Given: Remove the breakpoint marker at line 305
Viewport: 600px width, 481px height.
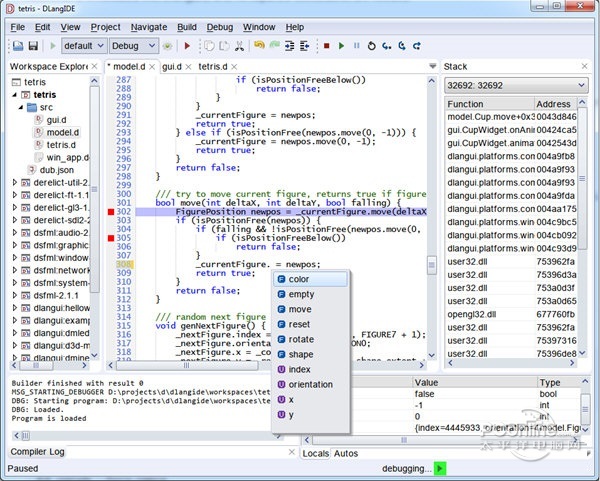Looking at the screenshot, I should (111, 238).
